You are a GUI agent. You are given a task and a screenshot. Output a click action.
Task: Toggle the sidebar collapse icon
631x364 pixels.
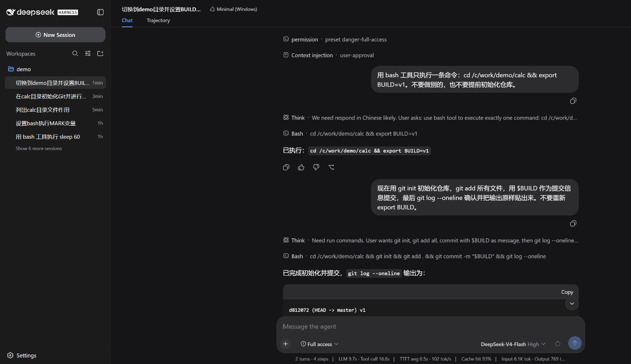[101, 12]
